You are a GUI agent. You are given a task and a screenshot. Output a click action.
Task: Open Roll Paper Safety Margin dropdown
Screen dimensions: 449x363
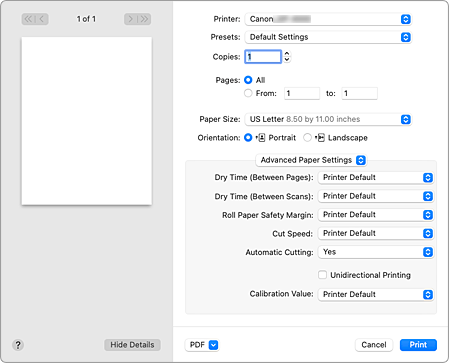tap(376, 215)
